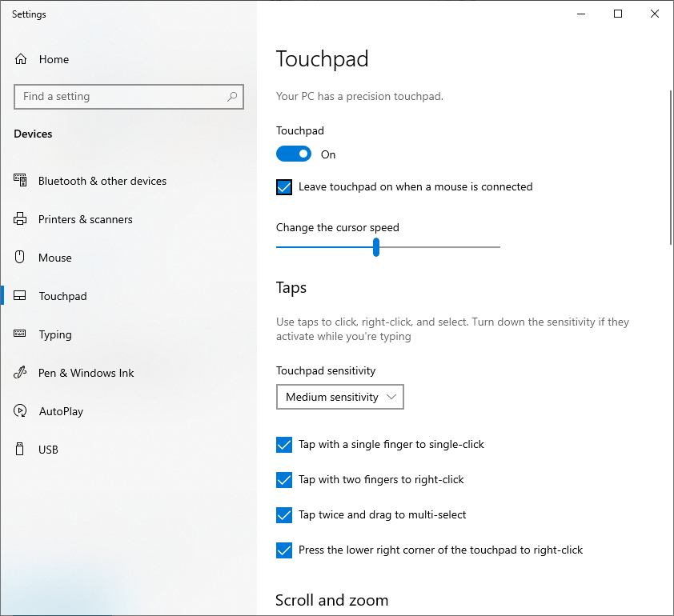This screenshot has height=616, width=674.
Task: Click the search magnifier icon
Action: (x=232, y=97)
